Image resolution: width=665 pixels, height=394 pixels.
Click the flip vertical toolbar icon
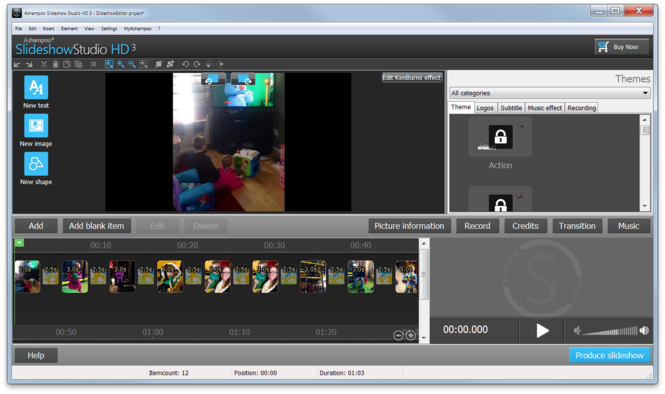click(208, 64)
